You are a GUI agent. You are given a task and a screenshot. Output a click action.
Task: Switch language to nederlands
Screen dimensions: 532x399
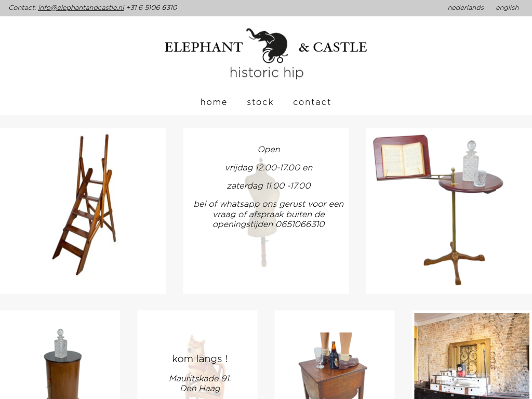pos(466,7)
